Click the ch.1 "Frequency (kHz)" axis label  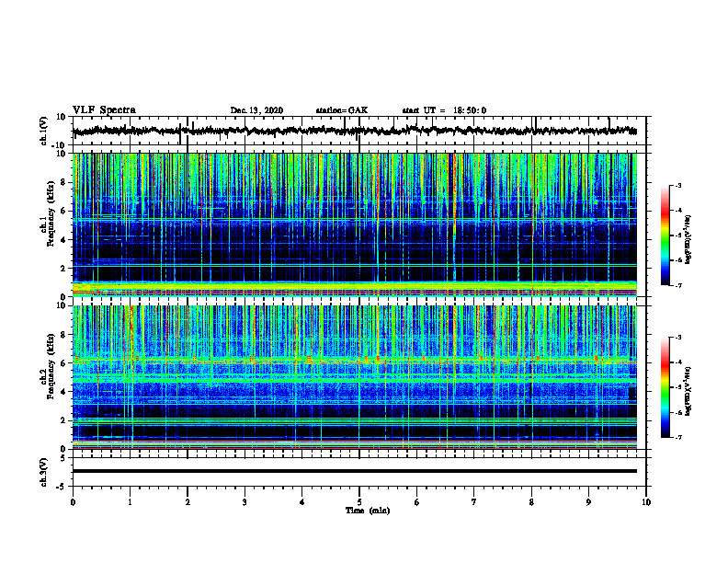tap(51, 213)
